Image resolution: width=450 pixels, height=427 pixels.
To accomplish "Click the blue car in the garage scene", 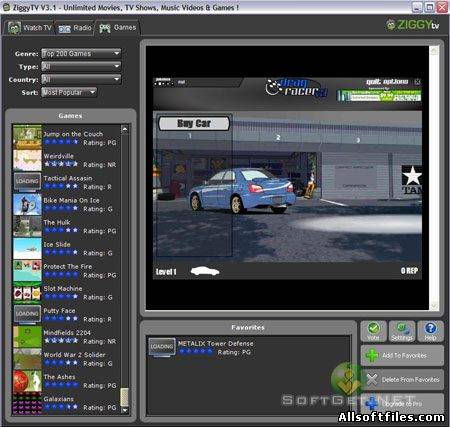I will coord(242,190).
